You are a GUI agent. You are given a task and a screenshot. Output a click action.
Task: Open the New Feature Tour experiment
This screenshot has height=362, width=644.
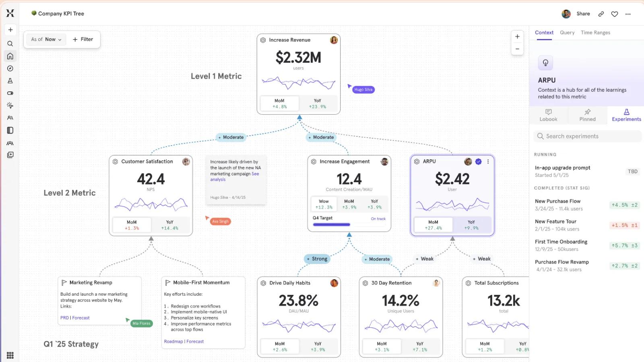(x=587, y=225)
